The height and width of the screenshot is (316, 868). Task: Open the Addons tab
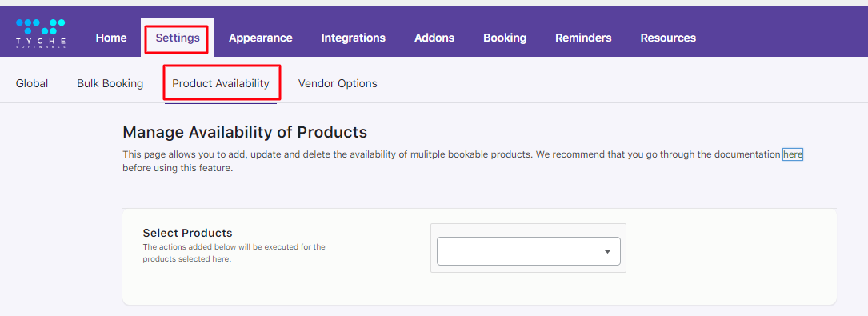pos(434,38)
